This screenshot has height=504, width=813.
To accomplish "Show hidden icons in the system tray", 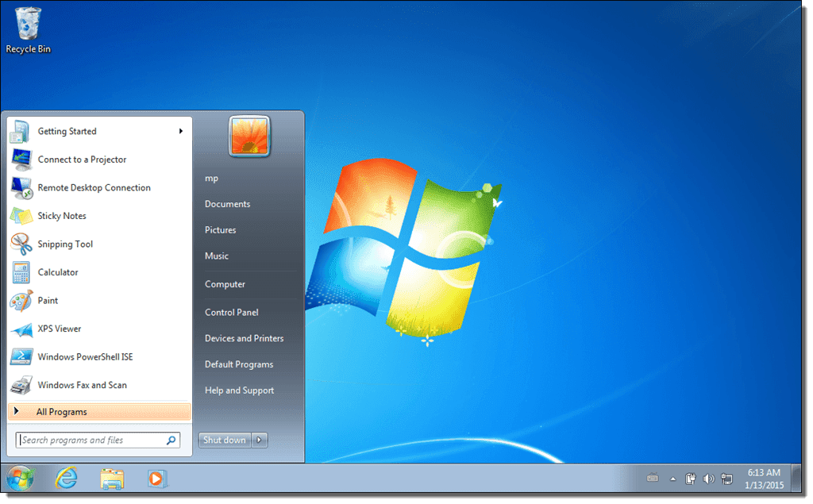I will 672,479.
